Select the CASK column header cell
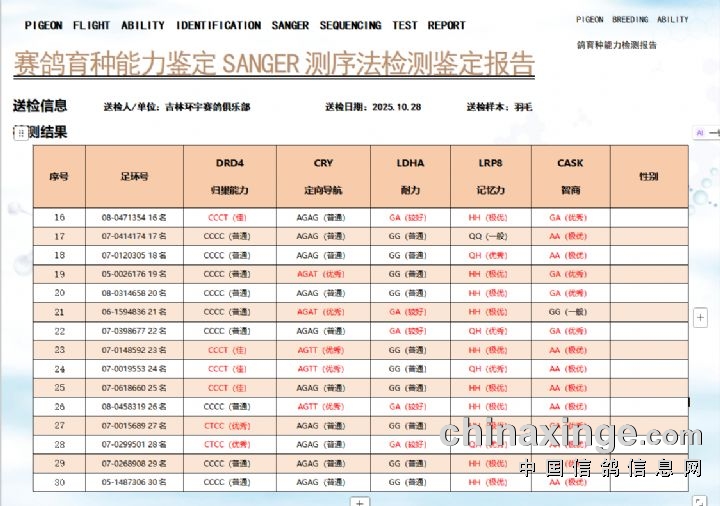This screenshot has width=720, height=506. [x=569, y=175]
